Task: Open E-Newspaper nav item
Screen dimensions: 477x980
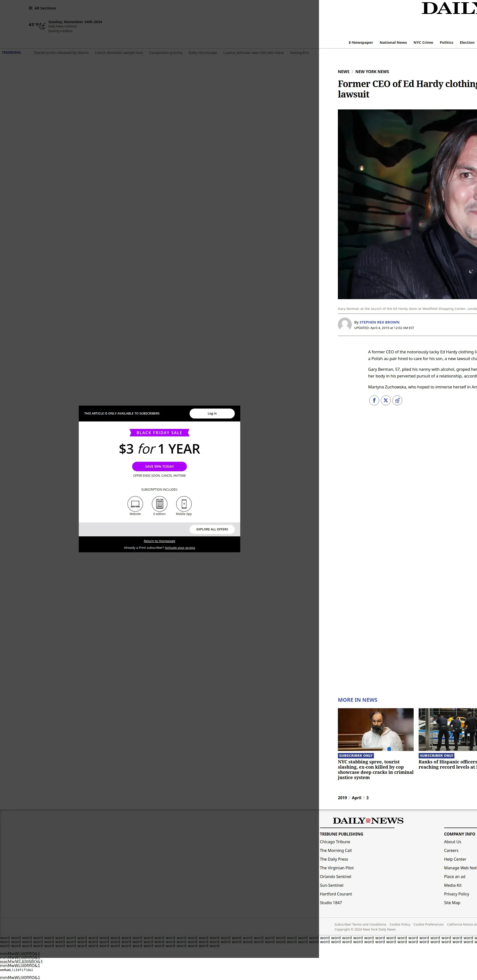Action: pos(361,43)
